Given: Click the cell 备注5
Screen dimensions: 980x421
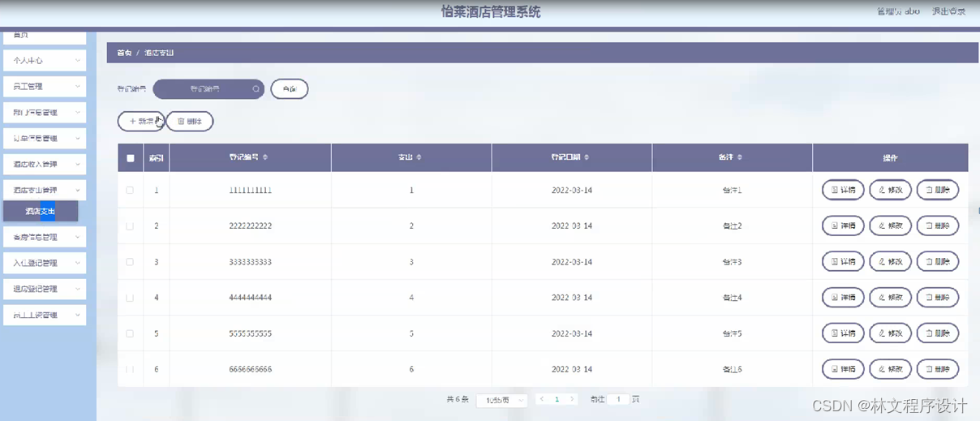Looking at the screenshot, I should click(732, 333).
